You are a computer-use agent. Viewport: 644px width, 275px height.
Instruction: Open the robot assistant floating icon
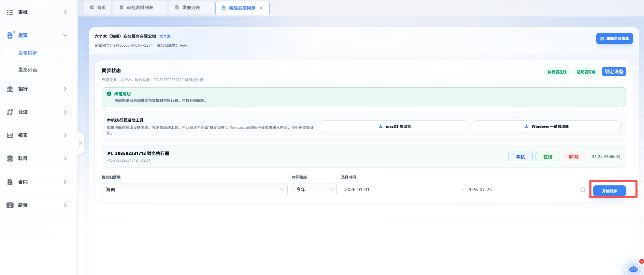[x=633, y=269]
